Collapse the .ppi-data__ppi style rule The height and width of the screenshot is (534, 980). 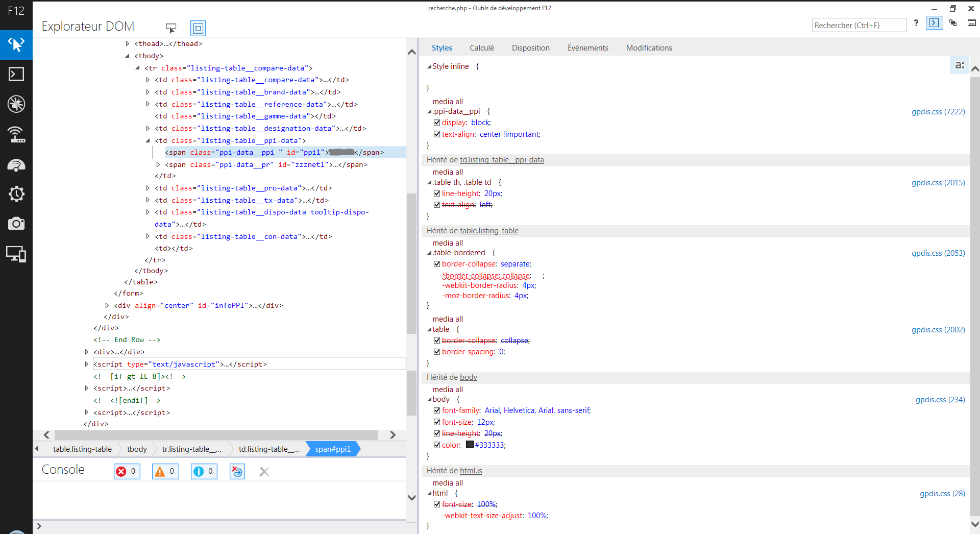click(x=429, y=112)
